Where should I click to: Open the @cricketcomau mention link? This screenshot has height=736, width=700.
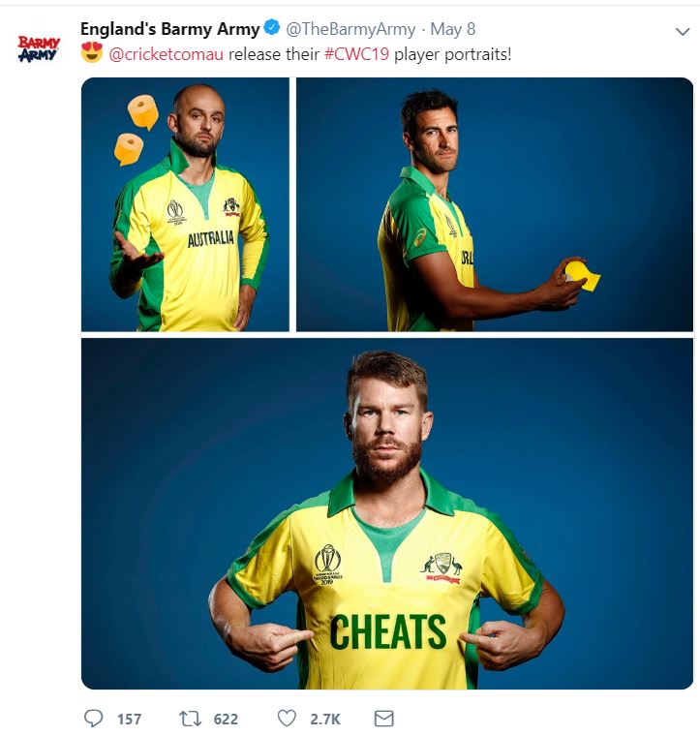click(166, 54)
